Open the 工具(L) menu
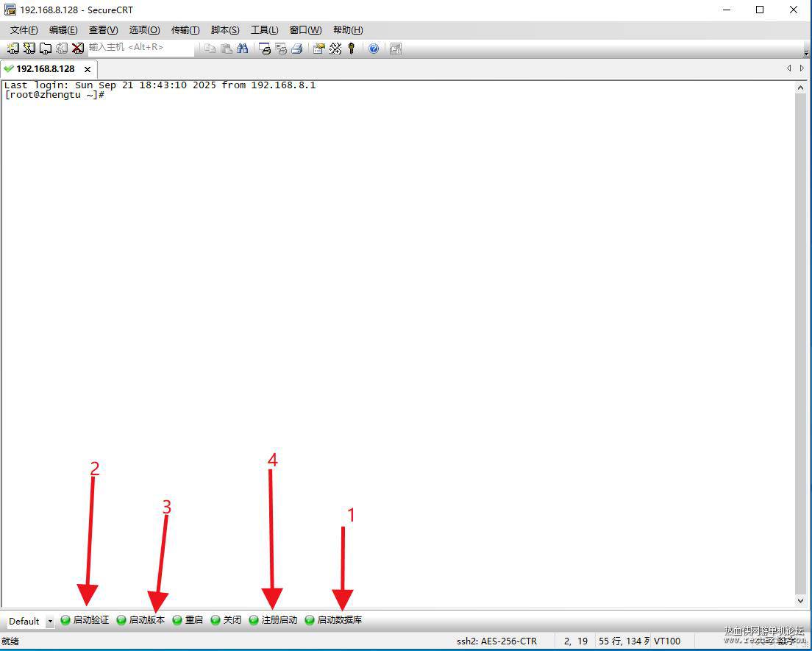Viewport: 812px width, 651px height. (265, 30)
